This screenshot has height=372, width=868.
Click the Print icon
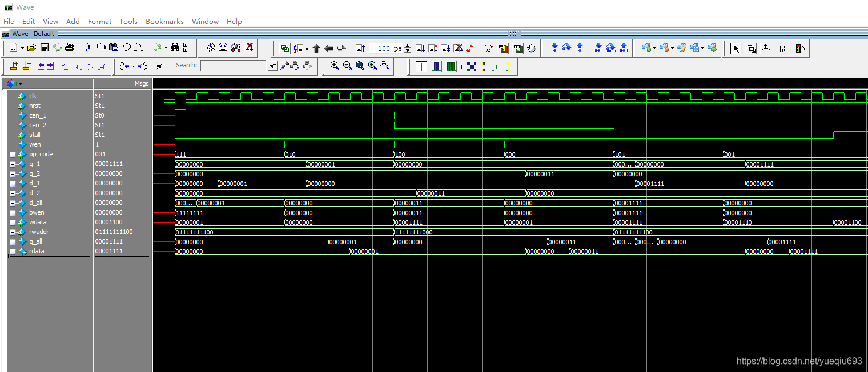70,48
